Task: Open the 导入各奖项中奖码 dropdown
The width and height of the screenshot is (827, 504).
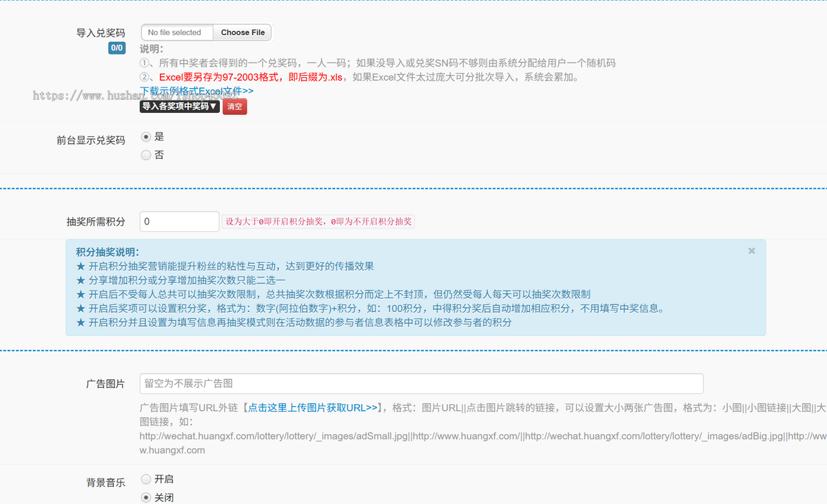Action: [180, 106]
